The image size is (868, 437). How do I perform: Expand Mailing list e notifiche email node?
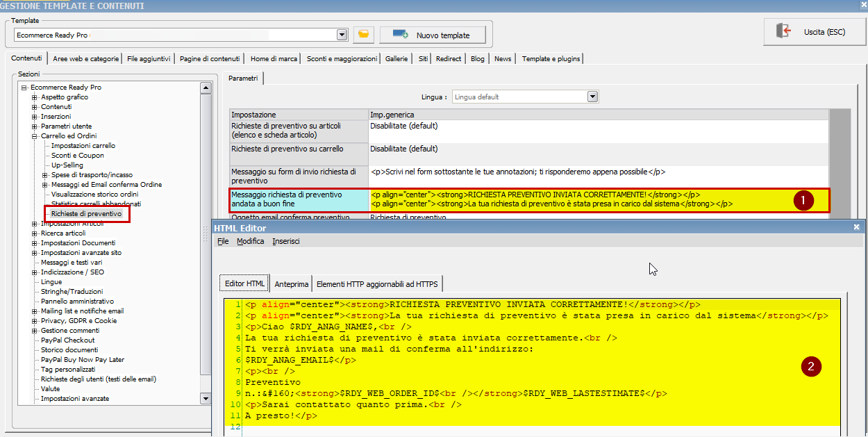35,311
